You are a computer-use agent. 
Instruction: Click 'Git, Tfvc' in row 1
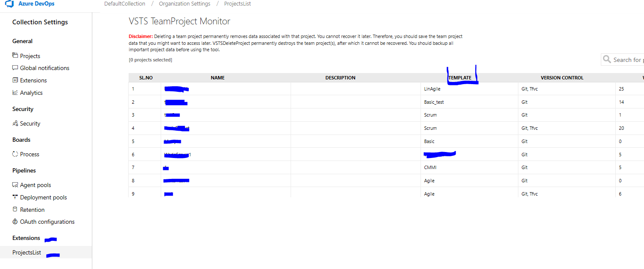point(529,89)
